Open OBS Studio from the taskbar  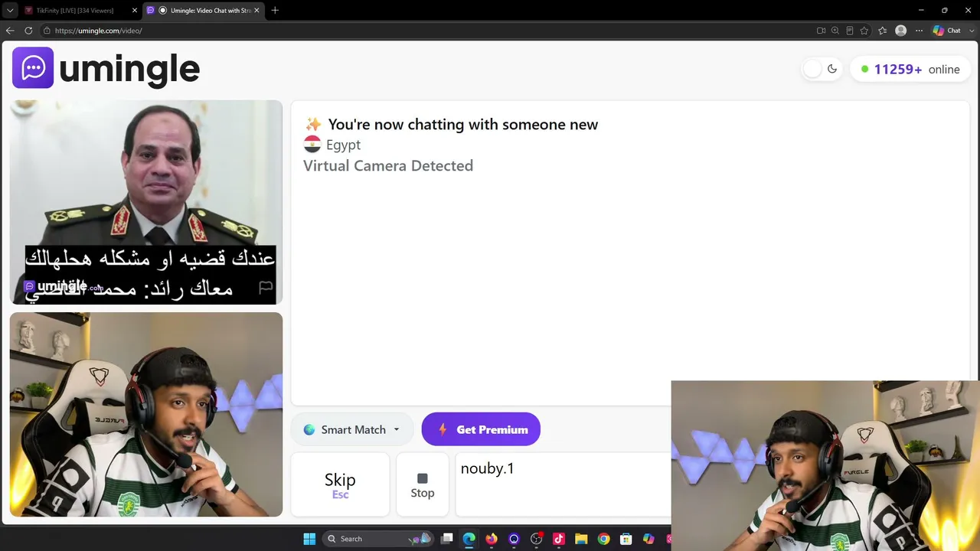click(537, 539)
